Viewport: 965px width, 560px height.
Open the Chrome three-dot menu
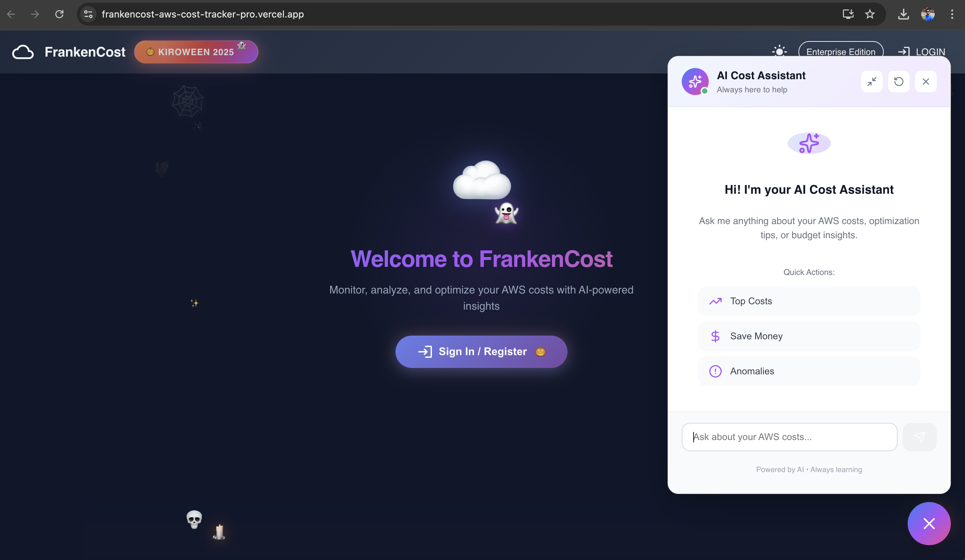coord(952,14)
